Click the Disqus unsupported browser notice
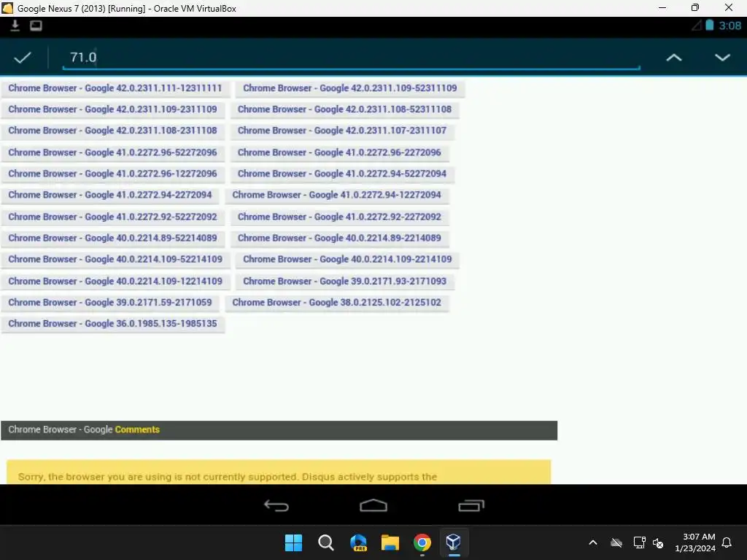This screenshot has width=747, height=560. tap(279, 472)
